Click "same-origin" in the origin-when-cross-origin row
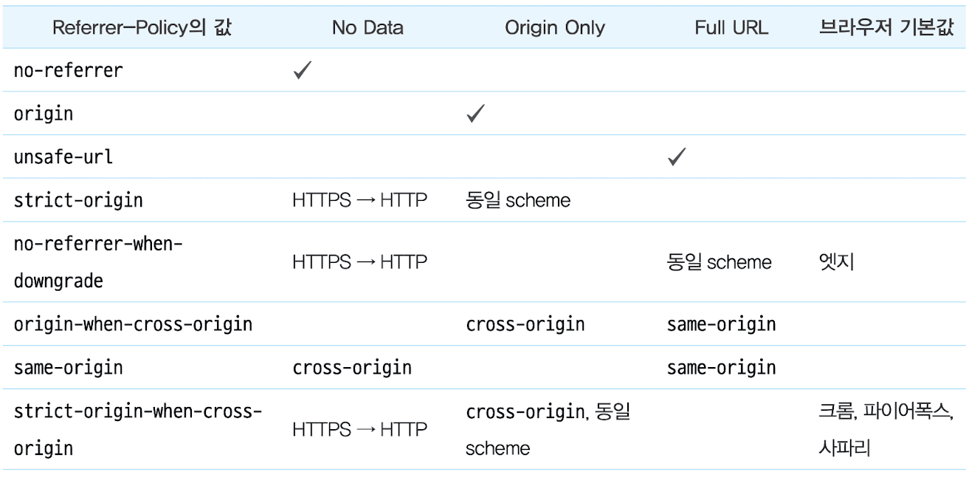The image size is (980, 486). point(721,324)
